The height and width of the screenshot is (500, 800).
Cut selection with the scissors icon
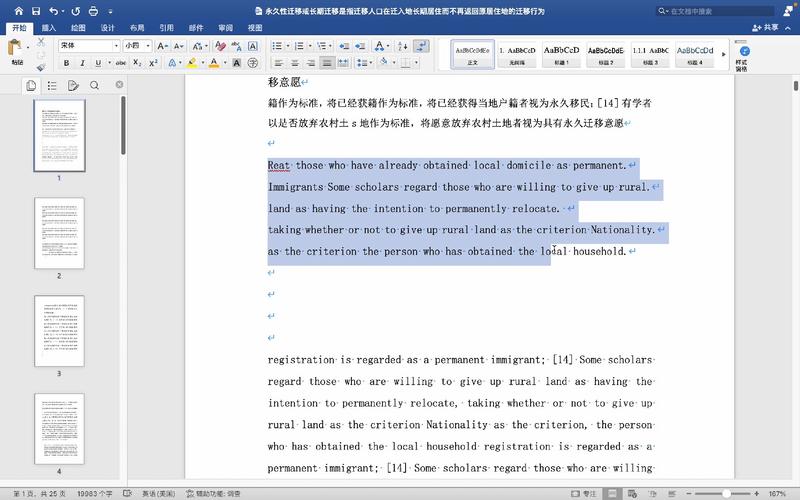pos(41,42)
